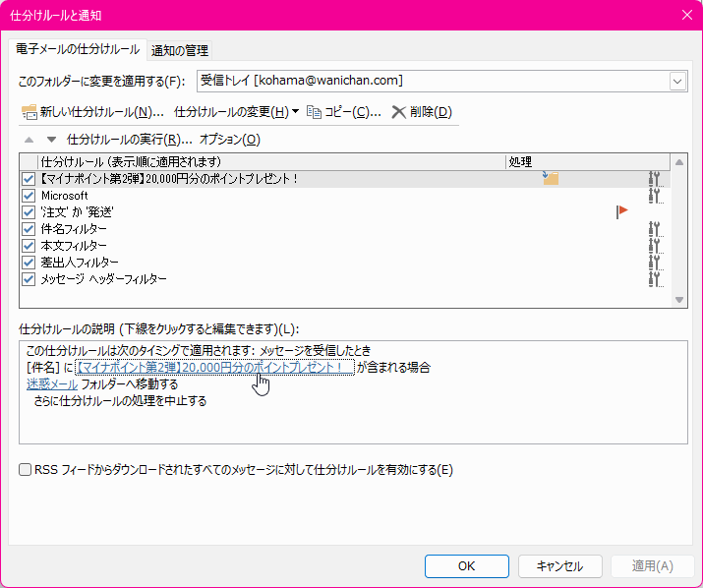This screenshot has width=703, height=588.
Task: Move selected rule down with down triangle
Action: (x=51, y=140)
